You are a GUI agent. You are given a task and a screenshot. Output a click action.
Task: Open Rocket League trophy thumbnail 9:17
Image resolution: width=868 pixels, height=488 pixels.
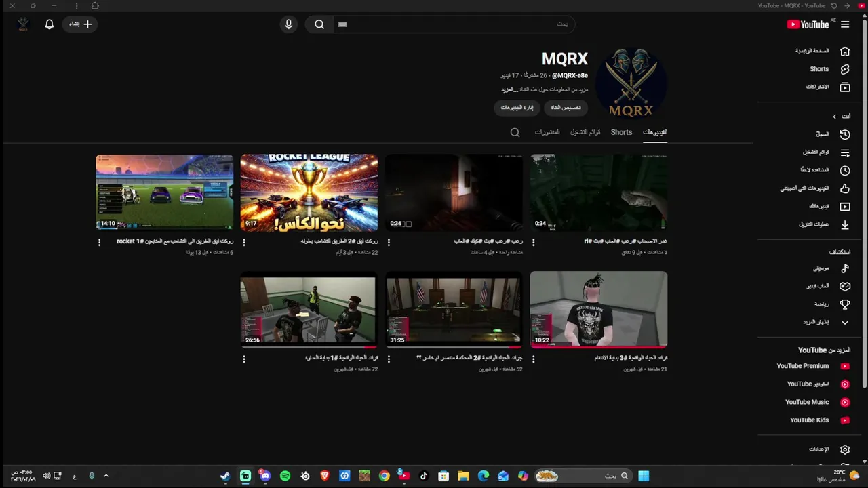pyautogui.click(x=309, y=192)
